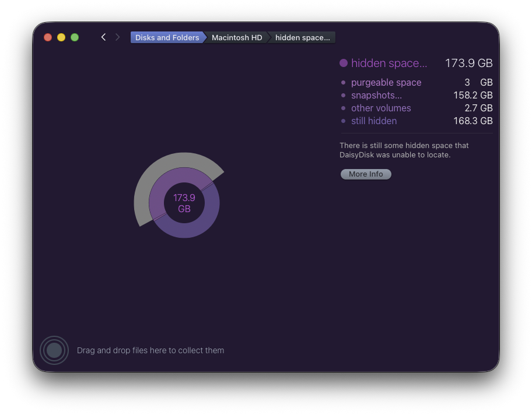The height and width of the screenshot is (415, 532).
Task: Go to Disks and Folders breadcrumb
Action: 167,37
